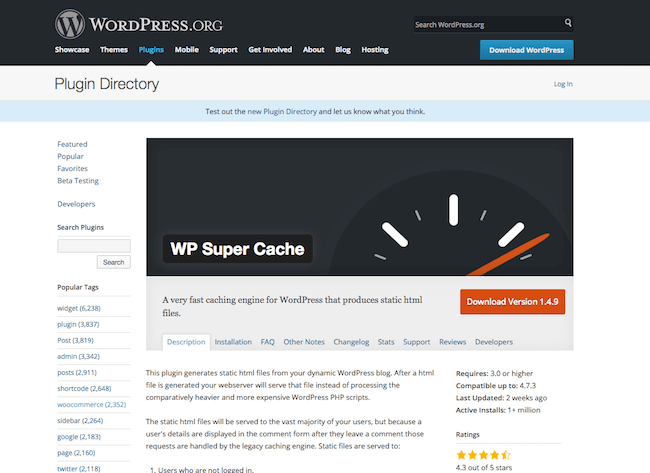Open the Blog nav item
The image size is (650, 473).
(343, 50)
